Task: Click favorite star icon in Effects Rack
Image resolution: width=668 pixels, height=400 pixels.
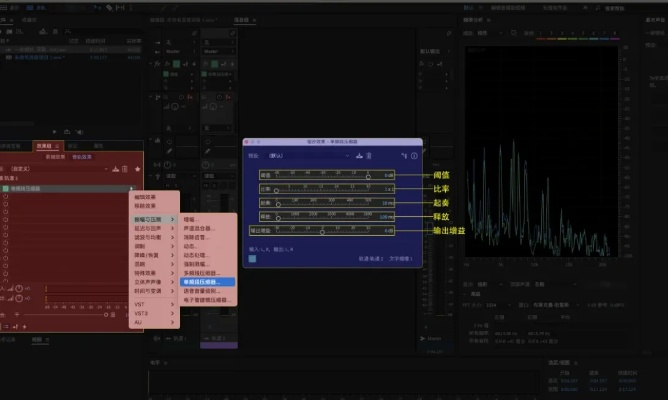Action: tap(137, 168)
